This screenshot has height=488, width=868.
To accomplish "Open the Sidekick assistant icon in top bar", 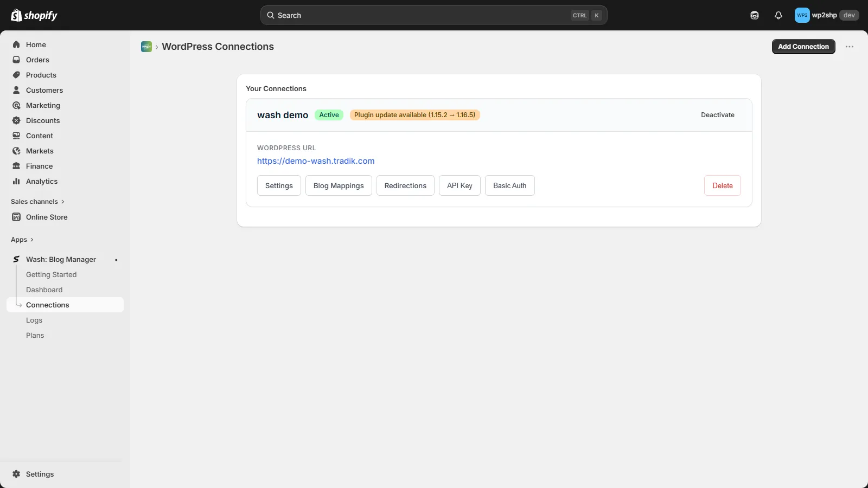I will pyautogui.click(x=755, y=15).
